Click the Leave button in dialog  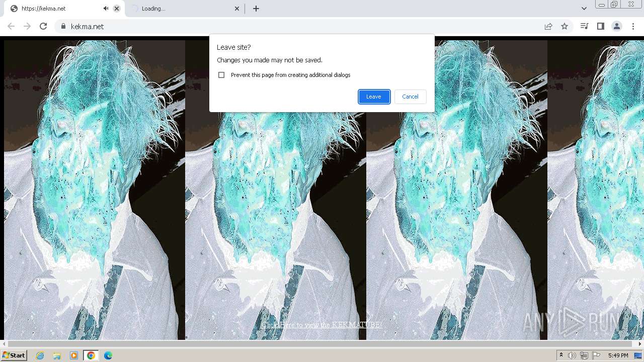(x=374, y=97)
